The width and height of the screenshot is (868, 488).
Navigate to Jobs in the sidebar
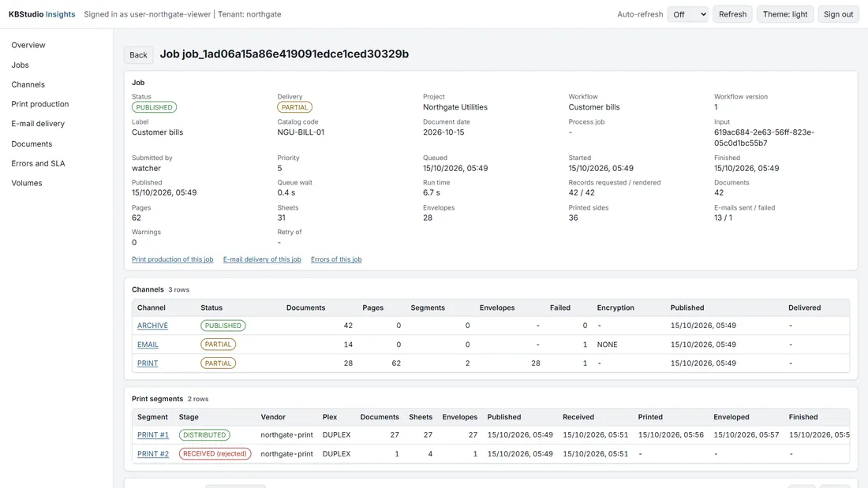20,65
